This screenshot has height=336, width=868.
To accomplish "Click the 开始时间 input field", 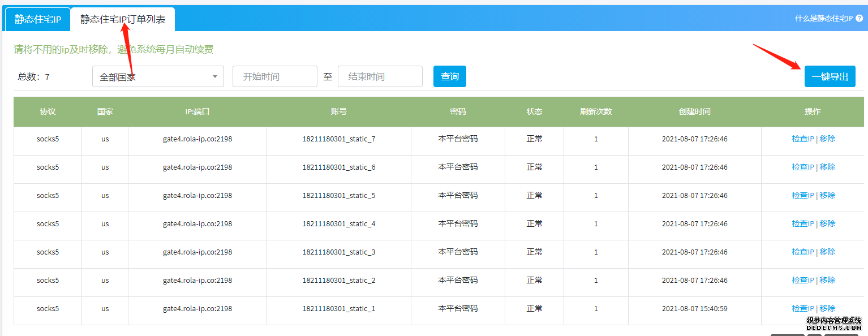I will (x=275, y=76).
